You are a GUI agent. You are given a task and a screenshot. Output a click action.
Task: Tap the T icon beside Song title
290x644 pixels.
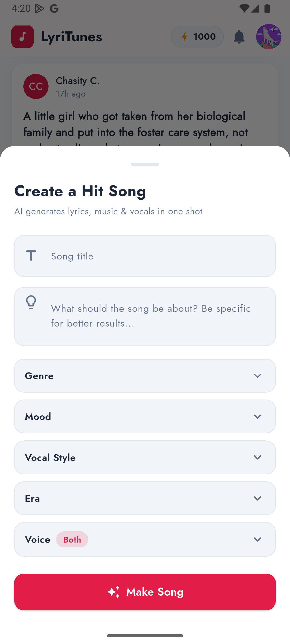[31, 256]
